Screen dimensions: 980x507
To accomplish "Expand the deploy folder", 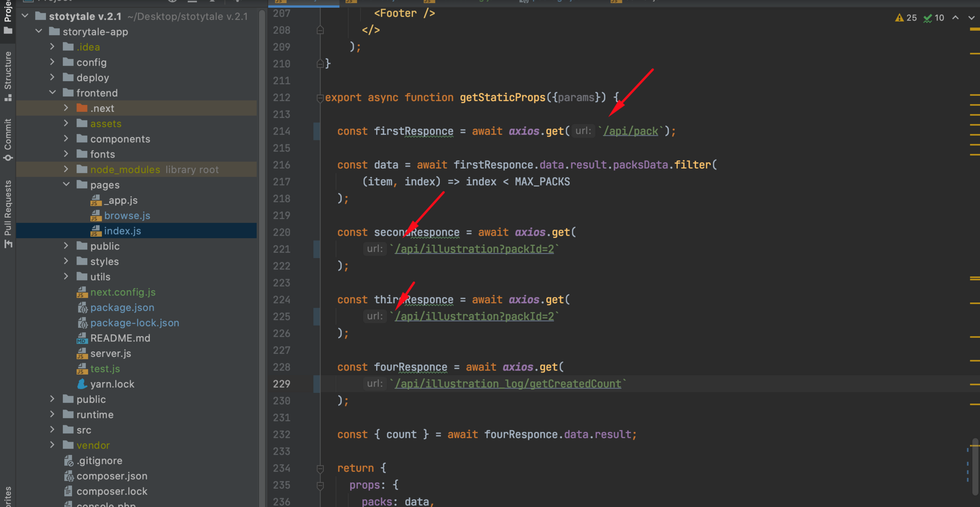I will tap(53, 78).
